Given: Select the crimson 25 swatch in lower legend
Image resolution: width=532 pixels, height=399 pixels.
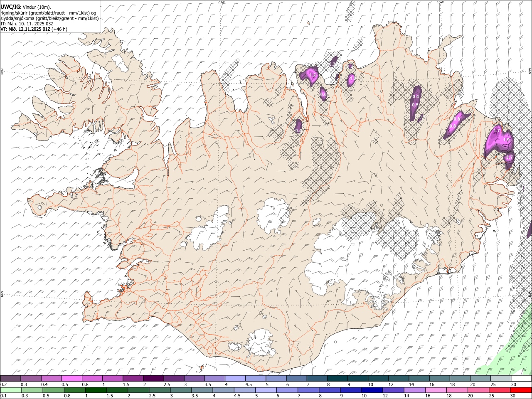Looking at the screenshot, I should tap(499, 390).
